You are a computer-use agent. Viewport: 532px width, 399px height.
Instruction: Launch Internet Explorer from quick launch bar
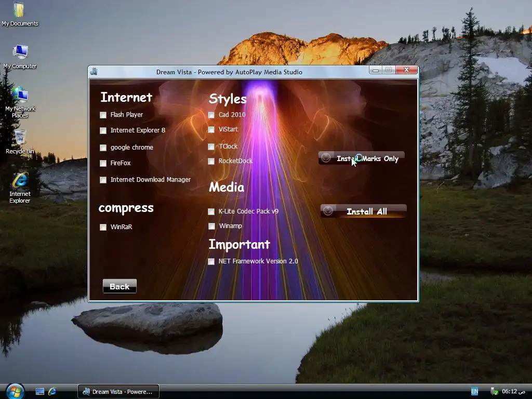[52, 392]
